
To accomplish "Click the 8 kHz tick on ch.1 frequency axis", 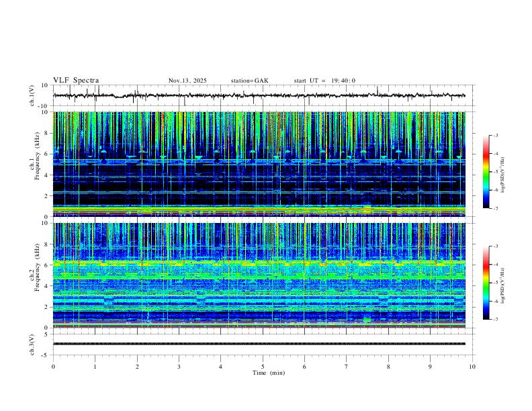I will tap(47, 133).
